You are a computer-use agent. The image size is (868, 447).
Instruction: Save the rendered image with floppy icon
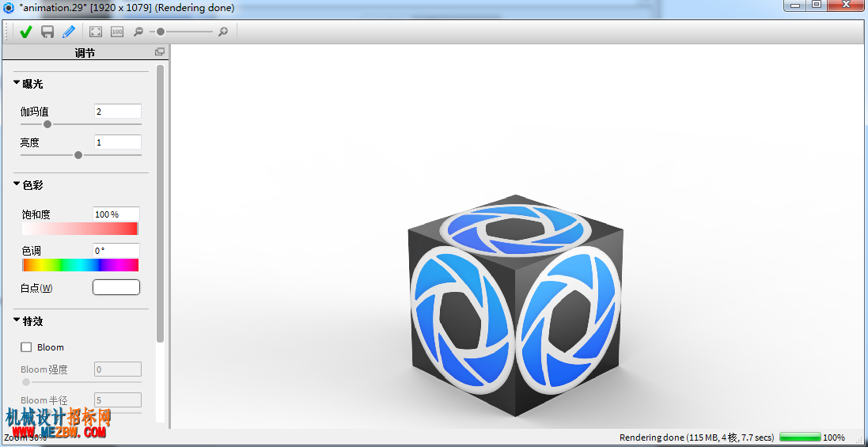pos(47,32)
